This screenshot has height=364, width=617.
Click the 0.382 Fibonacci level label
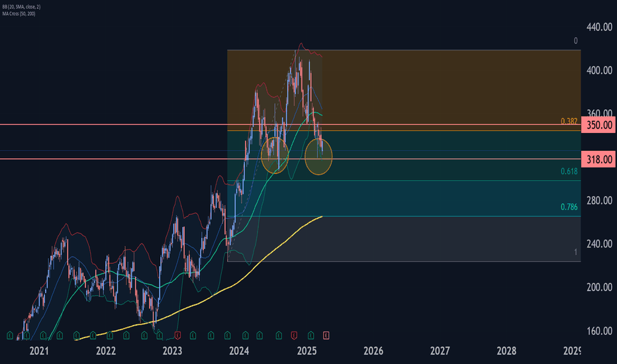pos(569,121)
